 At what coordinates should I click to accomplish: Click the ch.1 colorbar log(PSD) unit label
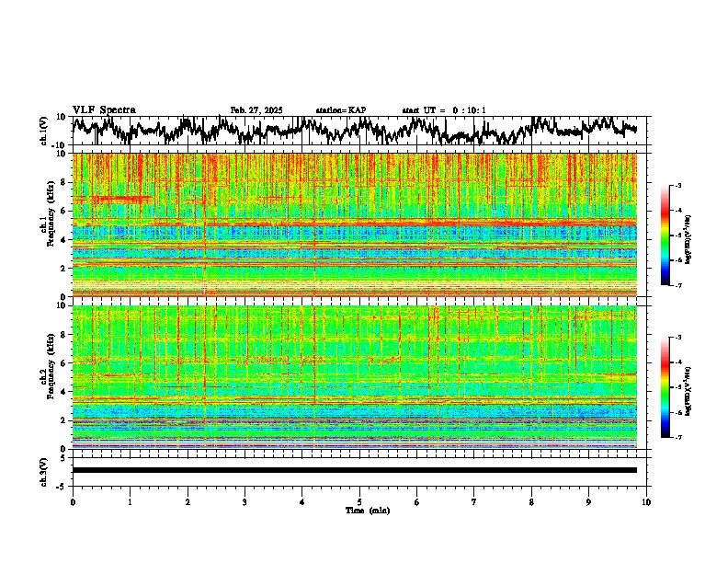click(688, 239)
